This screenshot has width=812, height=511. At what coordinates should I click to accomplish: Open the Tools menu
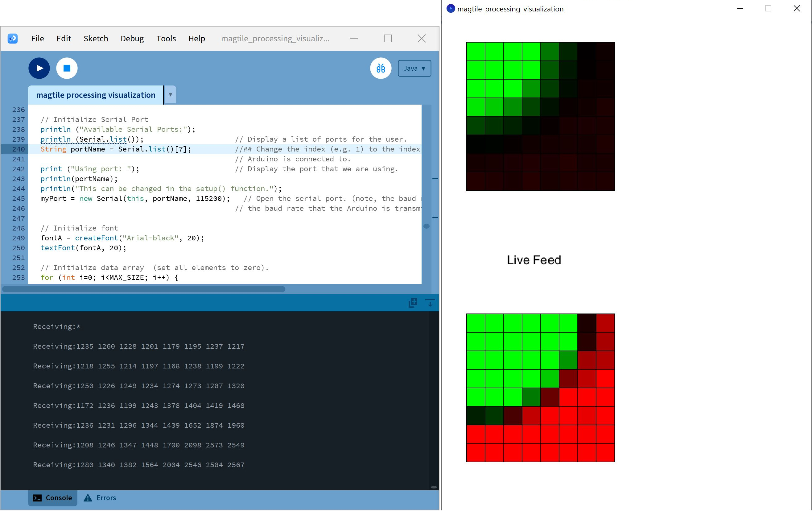(x=166, y=39)
